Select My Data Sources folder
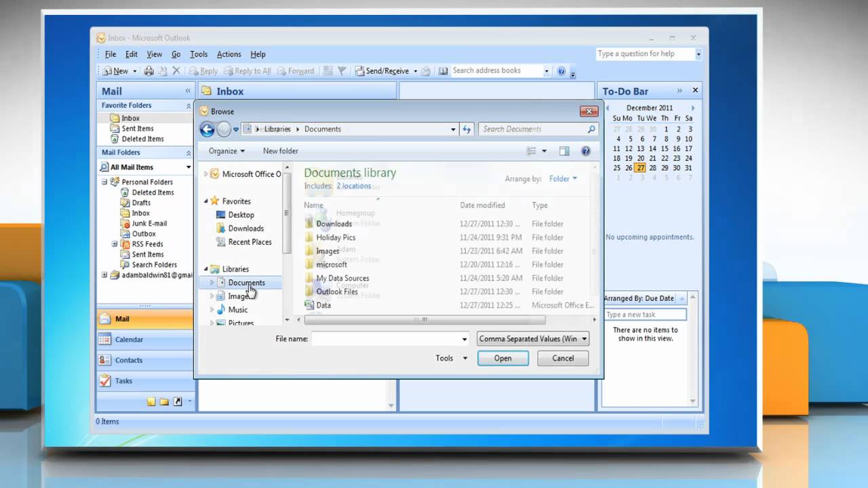The width and height of the screenshot is (868, 488). [342, 278]
